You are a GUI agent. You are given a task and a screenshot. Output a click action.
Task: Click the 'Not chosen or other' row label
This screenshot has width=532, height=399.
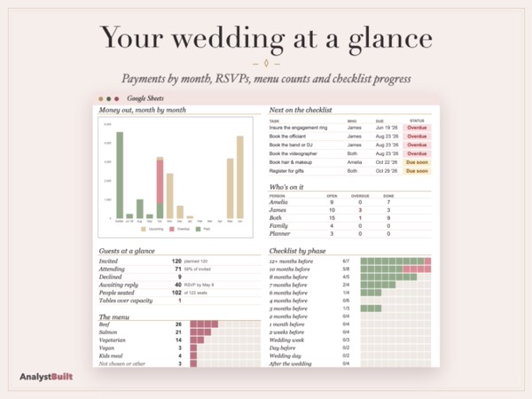click(122, 364)
